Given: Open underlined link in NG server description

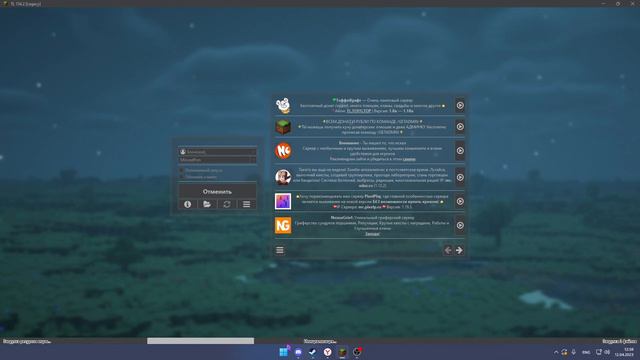Looking at the screenshot, I should pyautogui.click(x=372, y=234).
